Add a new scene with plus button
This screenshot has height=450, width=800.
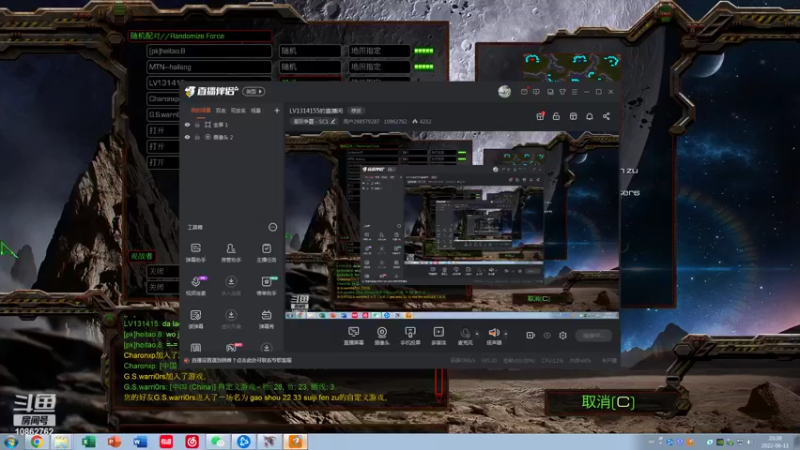coord(277,111)
